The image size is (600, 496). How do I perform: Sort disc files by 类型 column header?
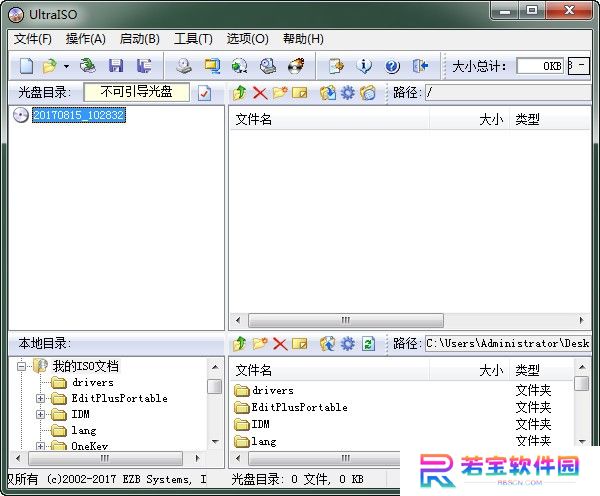pos(550,119)
